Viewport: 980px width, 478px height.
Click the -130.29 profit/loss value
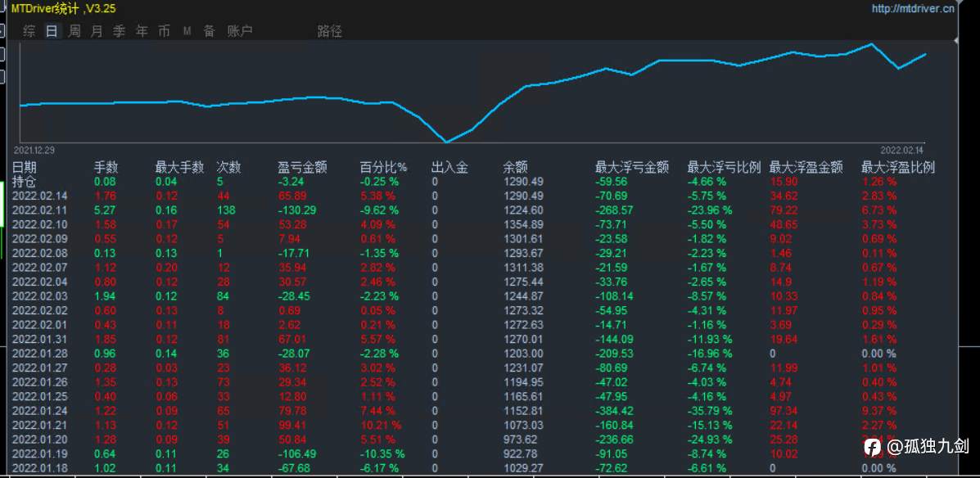pos(297,210)
